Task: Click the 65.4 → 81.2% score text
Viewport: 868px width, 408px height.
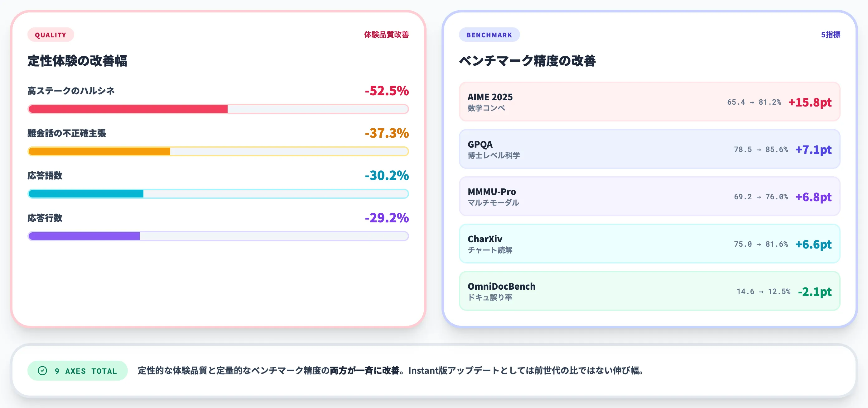Action: [x=754, y=102]
